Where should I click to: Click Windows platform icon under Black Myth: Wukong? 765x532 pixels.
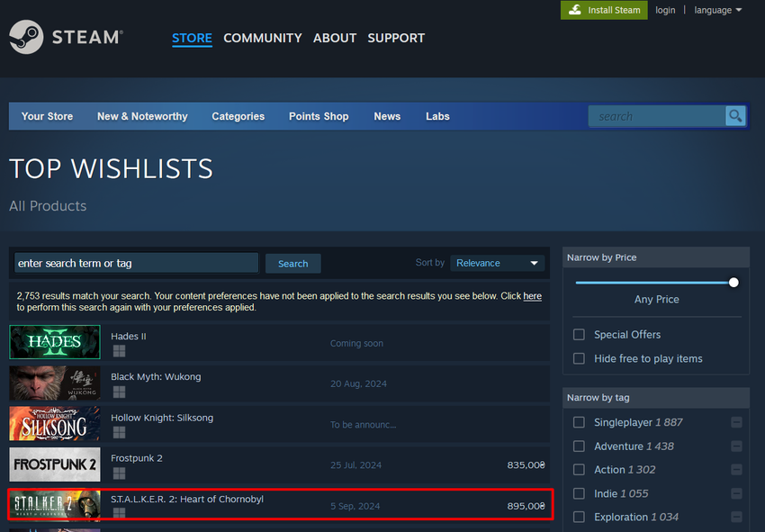click(x=119, y=392)
